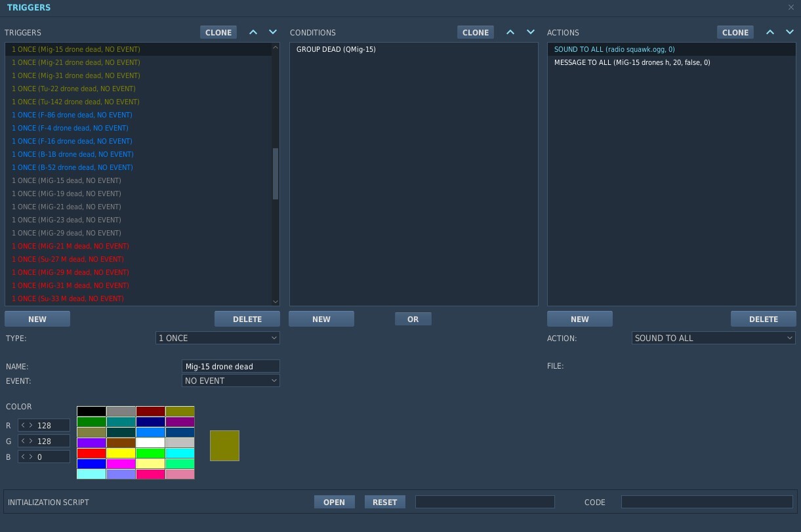Select trigger 'Su-27 M dead'
Viewport: 801px width, 532px height.
click(x=138, y=259)
